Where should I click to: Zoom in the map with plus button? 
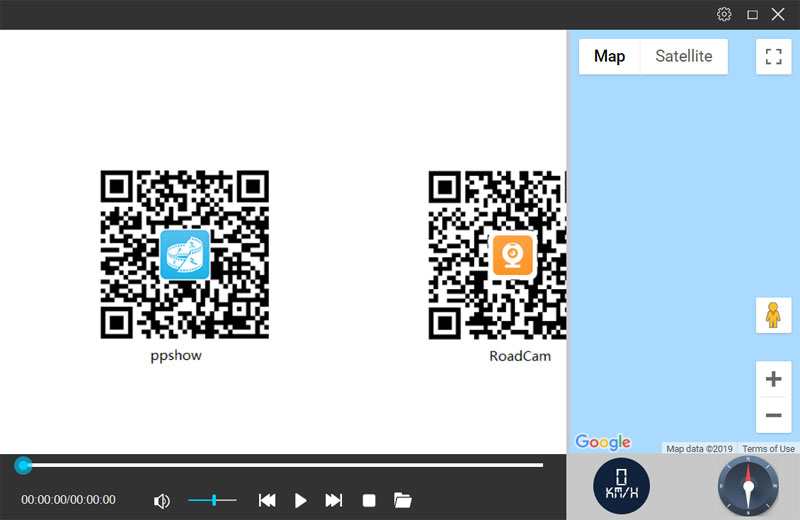tap(773, 379)
